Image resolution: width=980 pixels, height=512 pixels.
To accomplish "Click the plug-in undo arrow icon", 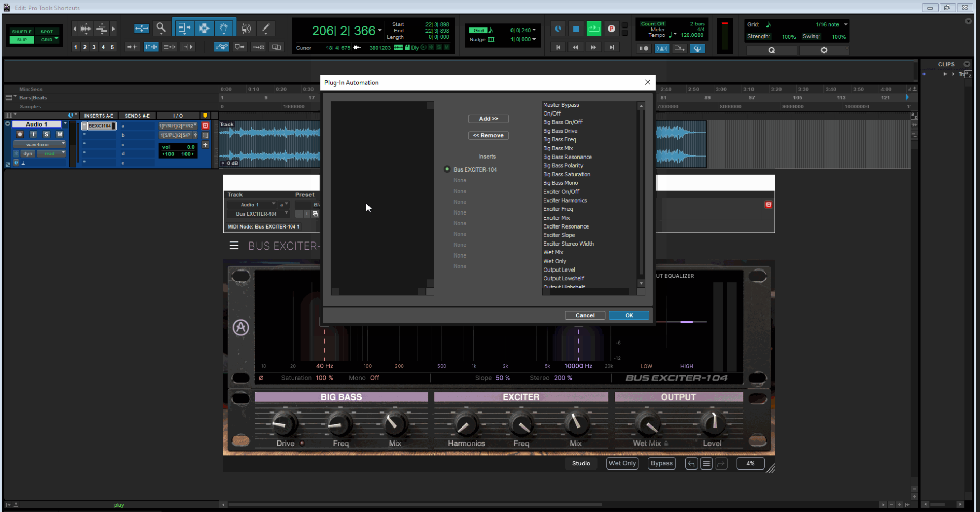I will pyautogui.click(x=691, y=463).
